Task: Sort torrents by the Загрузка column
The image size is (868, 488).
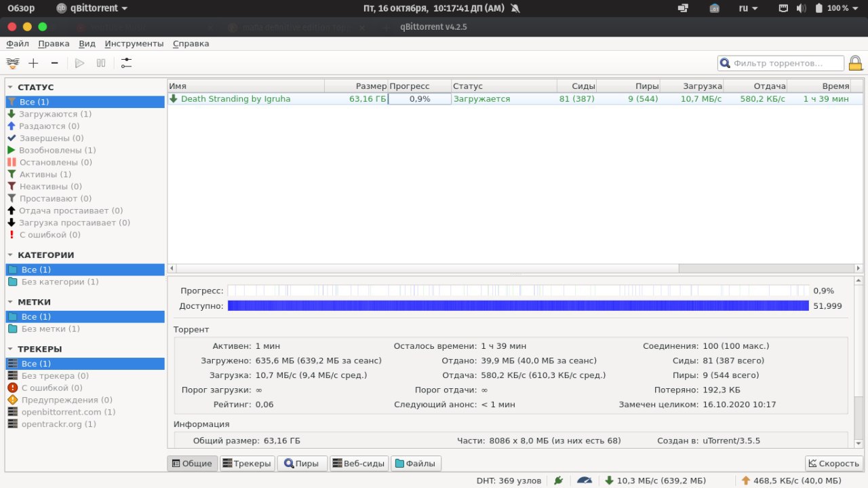Action: tap(692, 86)
